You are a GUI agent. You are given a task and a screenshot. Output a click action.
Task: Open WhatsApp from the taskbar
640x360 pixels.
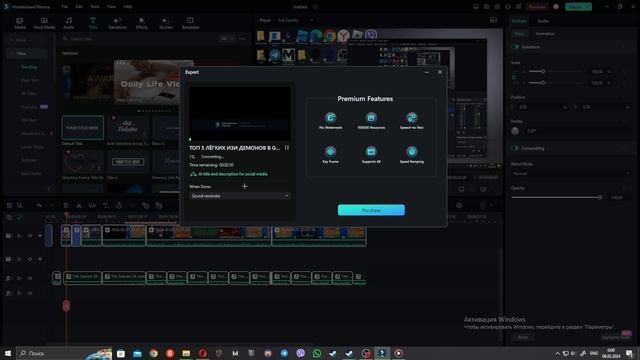tap(317, 353)
